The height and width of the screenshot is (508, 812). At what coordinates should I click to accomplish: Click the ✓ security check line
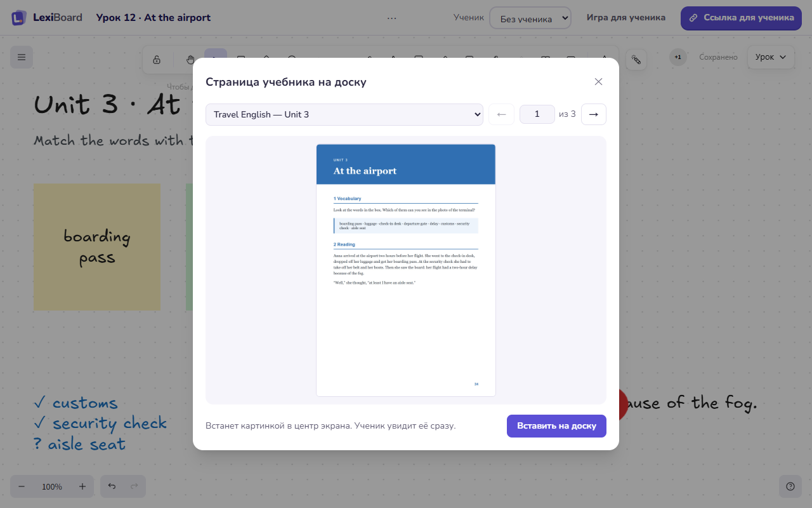(100, 424)
